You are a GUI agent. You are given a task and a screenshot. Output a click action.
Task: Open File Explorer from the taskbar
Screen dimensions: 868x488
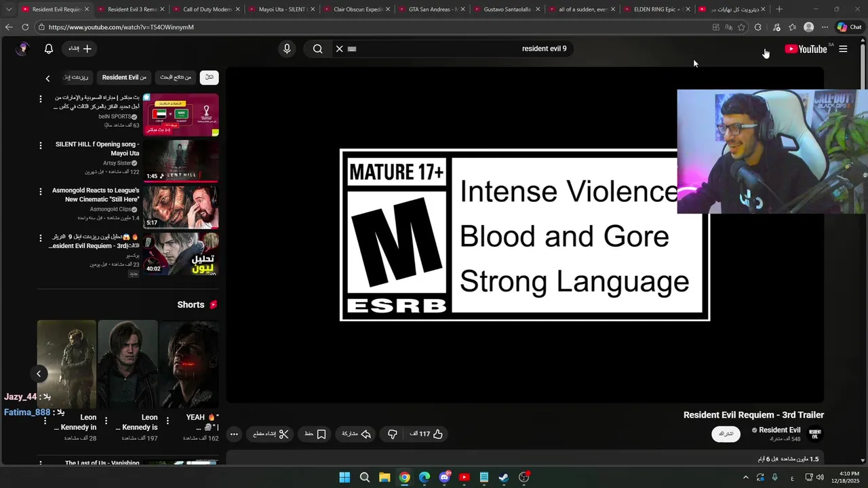point(384,477)
